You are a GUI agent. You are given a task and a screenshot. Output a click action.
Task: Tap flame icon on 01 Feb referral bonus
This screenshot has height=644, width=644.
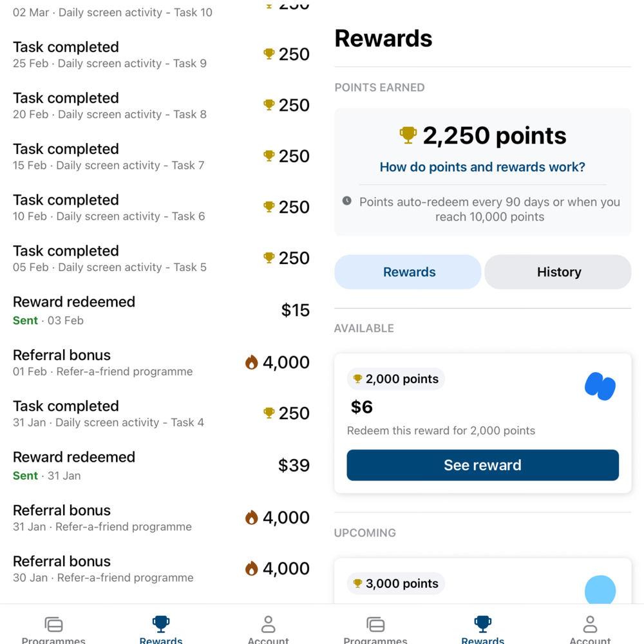pyautogui.click(x=251, y=362)
